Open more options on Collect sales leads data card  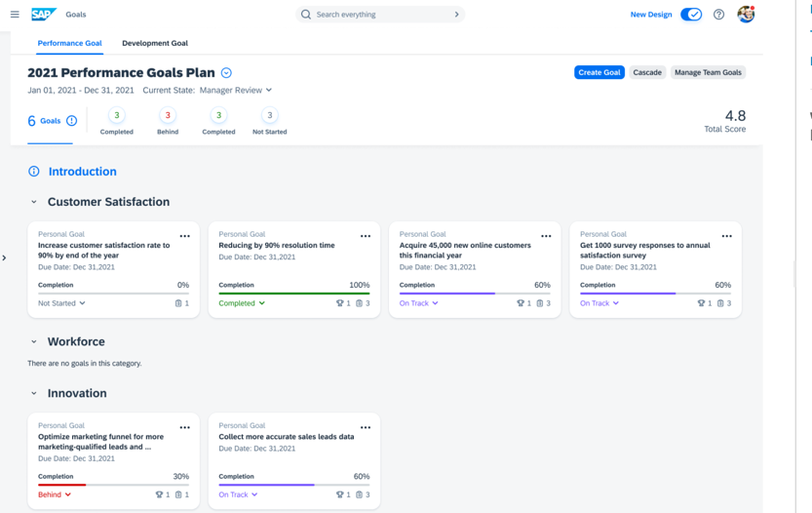click(366, 427)
